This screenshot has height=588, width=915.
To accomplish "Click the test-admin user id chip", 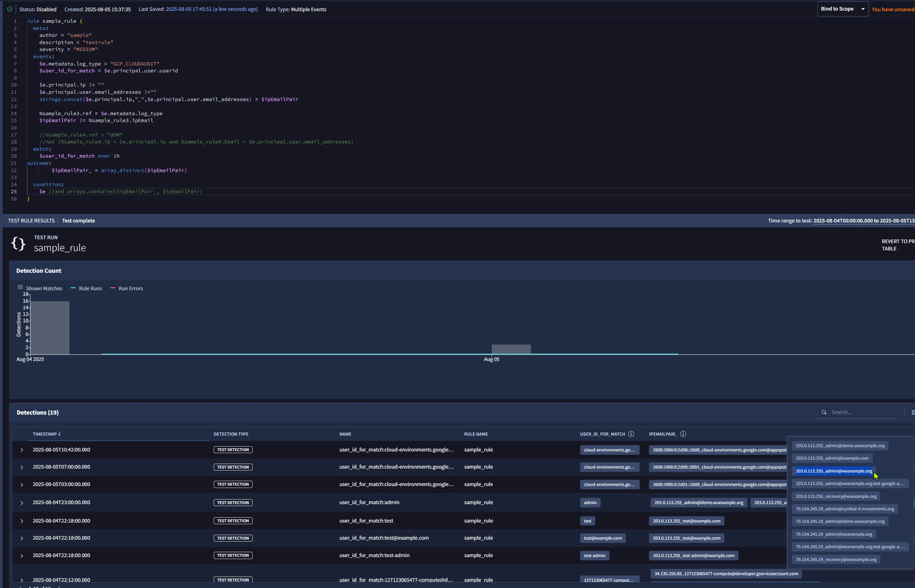I will 594,555.
